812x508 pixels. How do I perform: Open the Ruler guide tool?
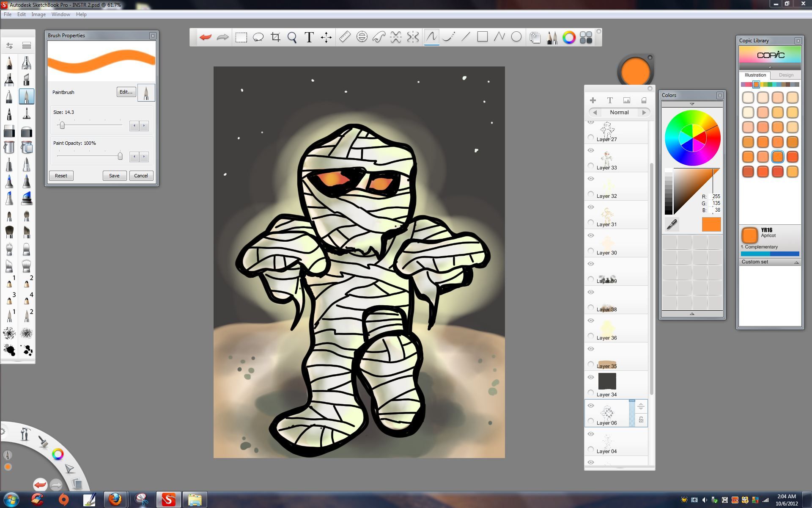(345, 37)
